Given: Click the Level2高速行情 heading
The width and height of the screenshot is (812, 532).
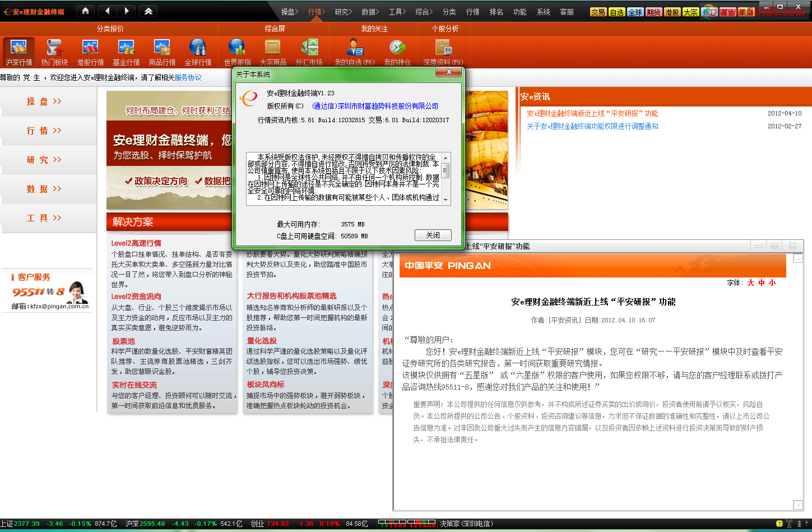Looking at the screenshot, I should 136,243.
